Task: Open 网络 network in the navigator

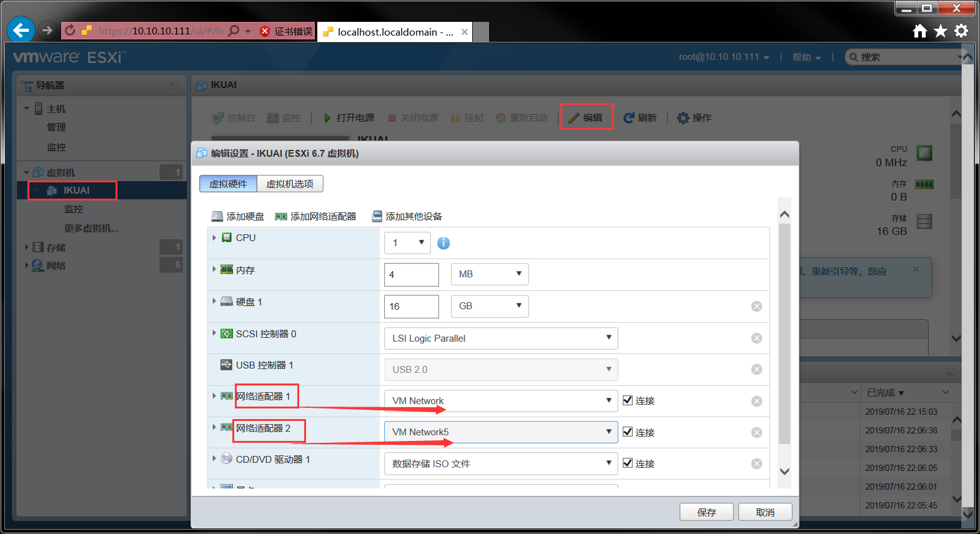Action: click(x=56, y=265)
